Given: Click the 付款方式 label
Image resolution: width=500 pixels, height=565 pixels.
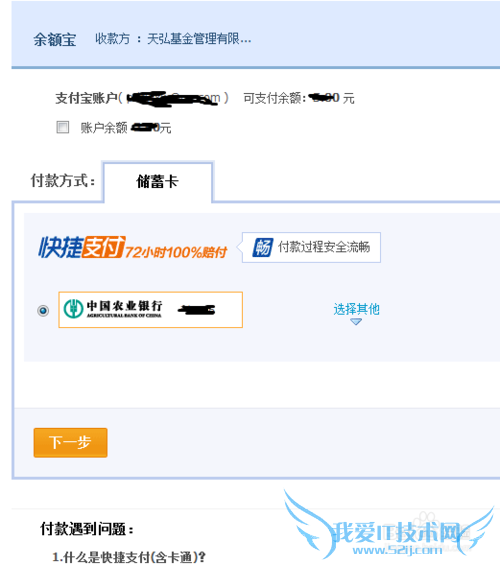Looking at the screenshot, I should [x=63, y=181].
